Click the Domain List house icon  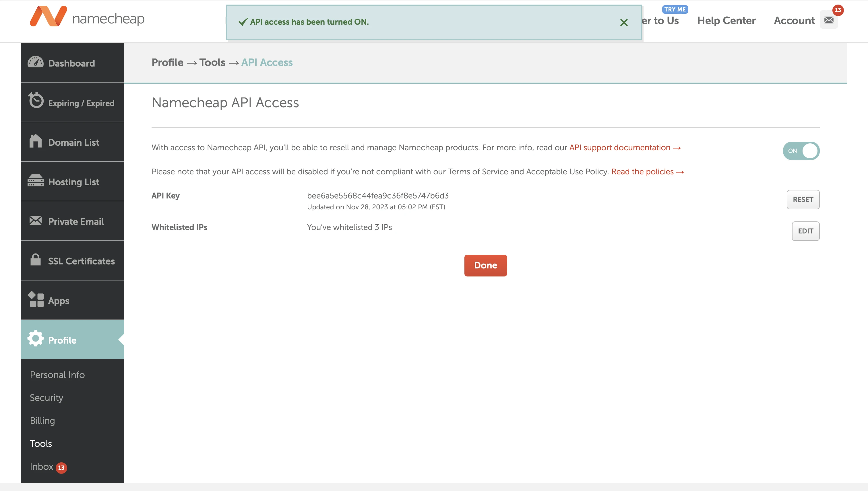pos(35,141)
